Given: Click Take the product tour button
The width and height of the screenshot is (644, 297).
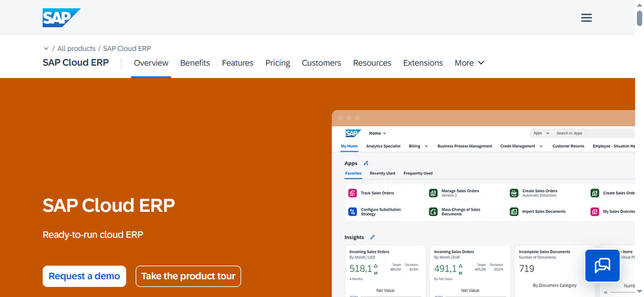Looking at the screenshot, I should click(188, 276).
